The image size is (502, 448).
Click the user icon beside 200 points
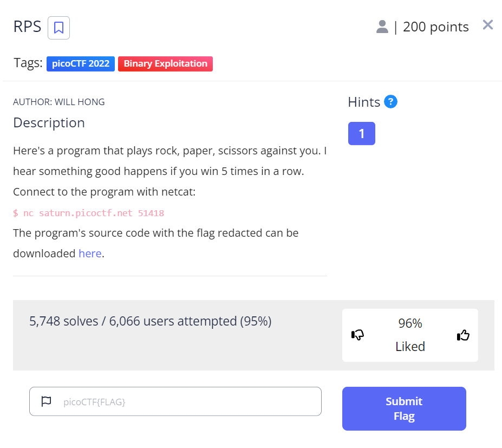[382, 27]
